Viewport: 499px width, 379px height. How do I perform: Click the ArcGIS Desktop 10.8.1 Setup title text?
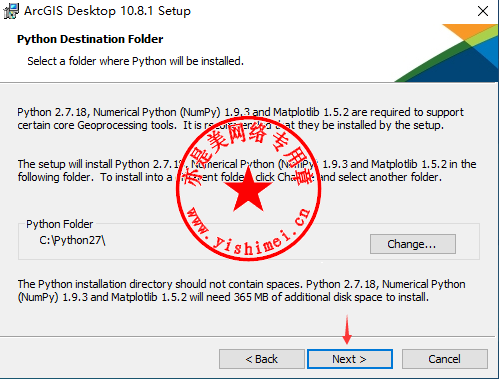point(107,11)
